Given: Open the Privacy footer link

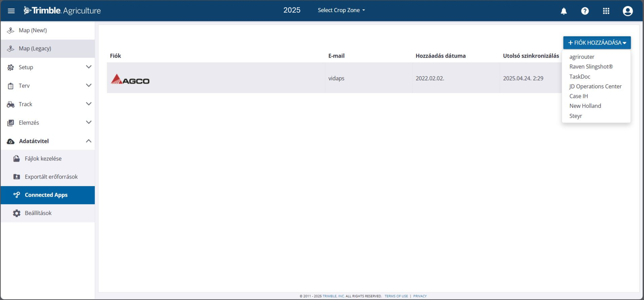Looking at the screenshot, I should [420, 296].
